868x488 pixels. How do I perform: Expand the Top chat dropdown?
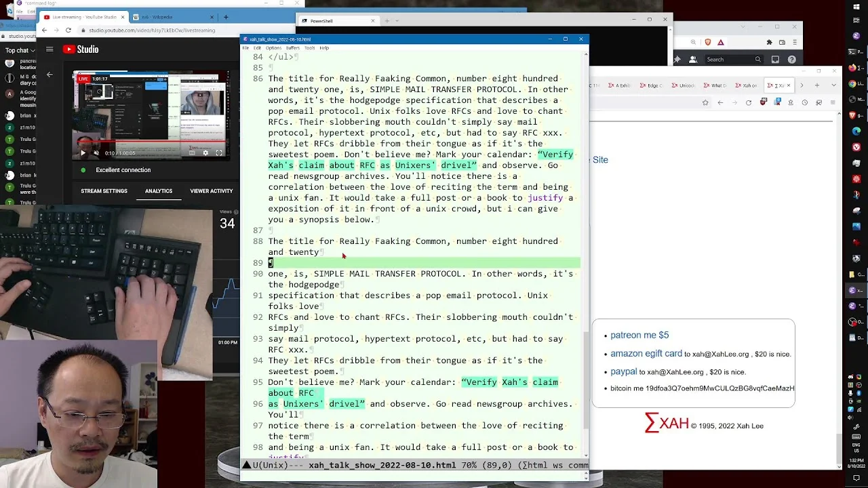20,50
